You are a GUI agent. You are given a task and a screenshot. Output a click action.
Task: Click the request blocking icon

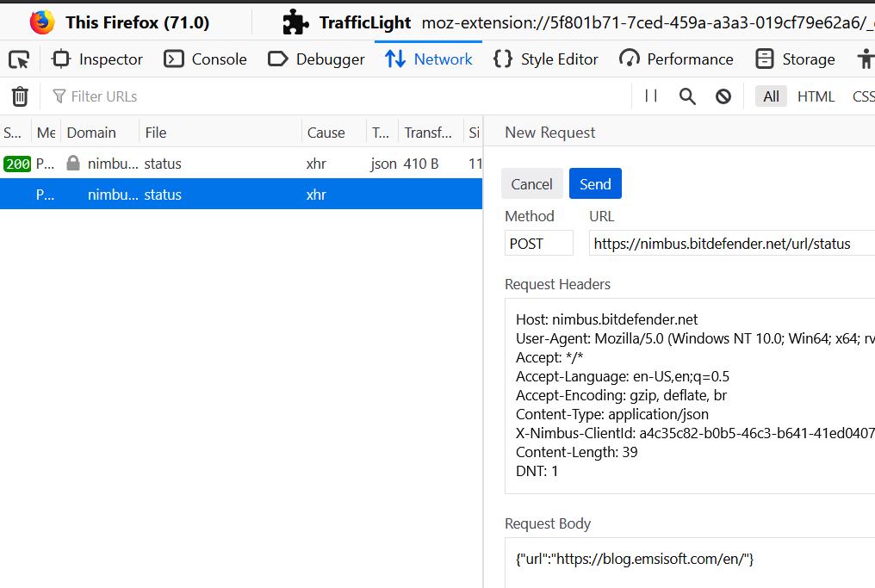pyautogui.click(x=723, y=96)
